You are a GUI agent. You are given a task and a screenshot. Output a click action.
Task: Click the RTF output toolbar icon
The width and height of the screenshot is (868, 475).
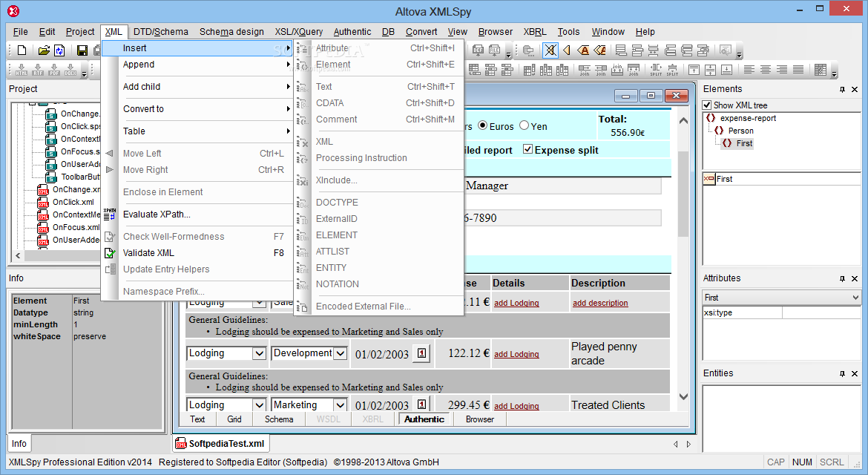[x=38, y=70]
